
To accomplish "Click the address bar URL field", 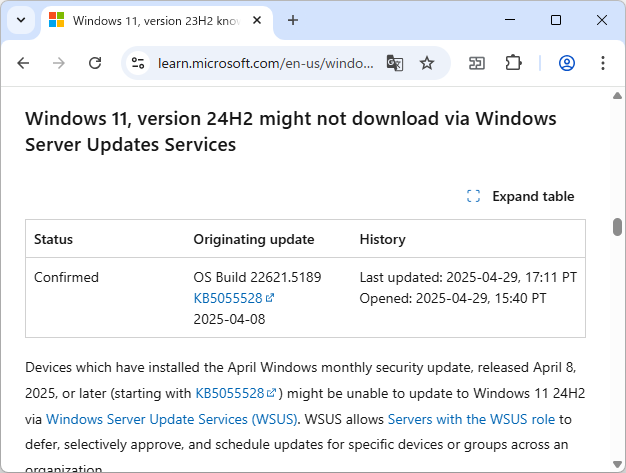I will click(x=265, y=63).
